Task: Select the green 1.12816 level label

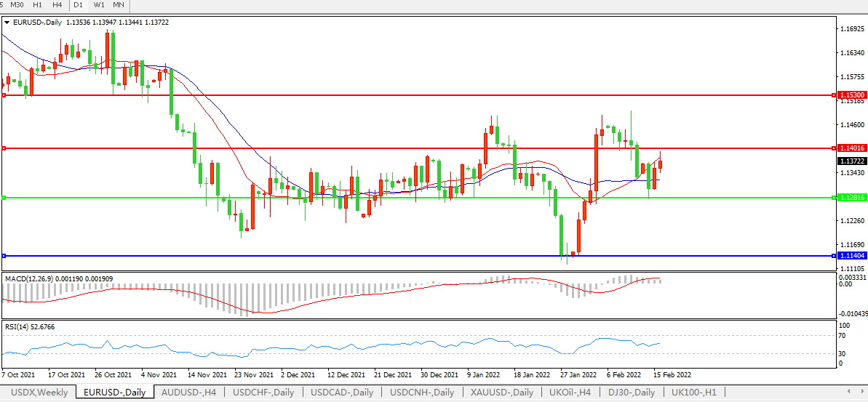Action: pyautogui.click(x=851, y=198)
